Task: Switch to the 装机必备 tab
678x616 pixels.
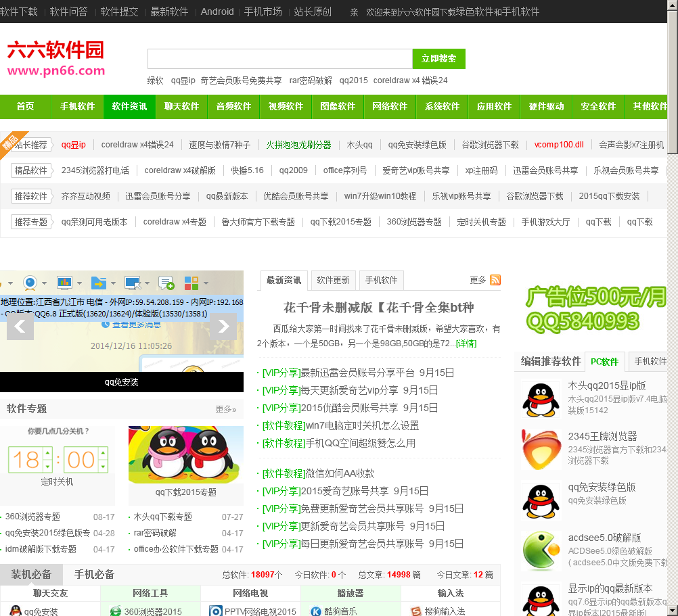Action: tap(31, 575)
